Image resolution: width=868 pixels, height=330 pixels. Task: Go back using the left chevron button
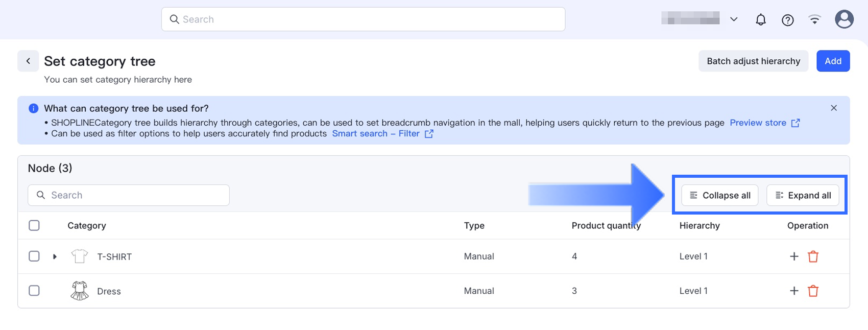pos(28,61)
